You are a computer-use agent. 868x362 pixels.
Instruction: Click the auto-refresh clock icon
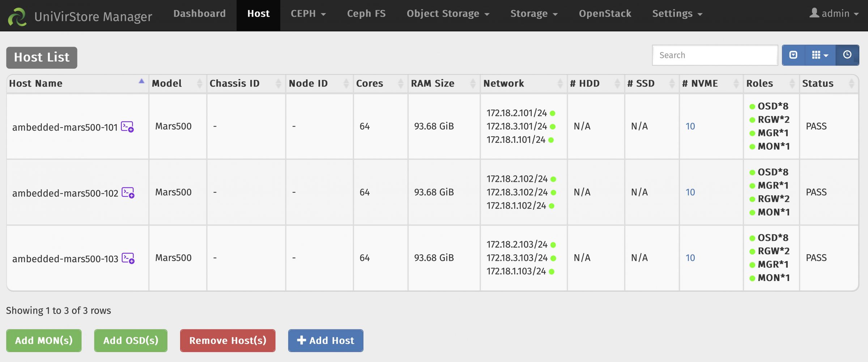[847, 55]
